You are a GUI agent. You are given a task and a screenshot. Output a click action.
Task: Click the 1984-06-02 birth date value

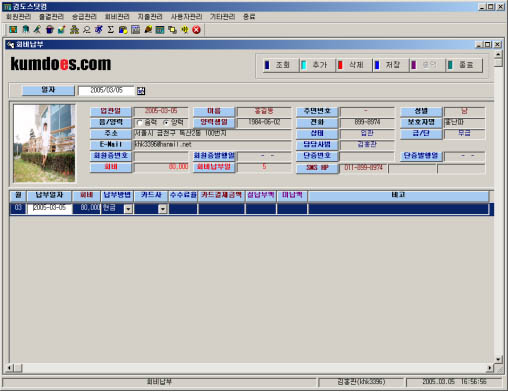pyautogui.click(x=264, y=122)
